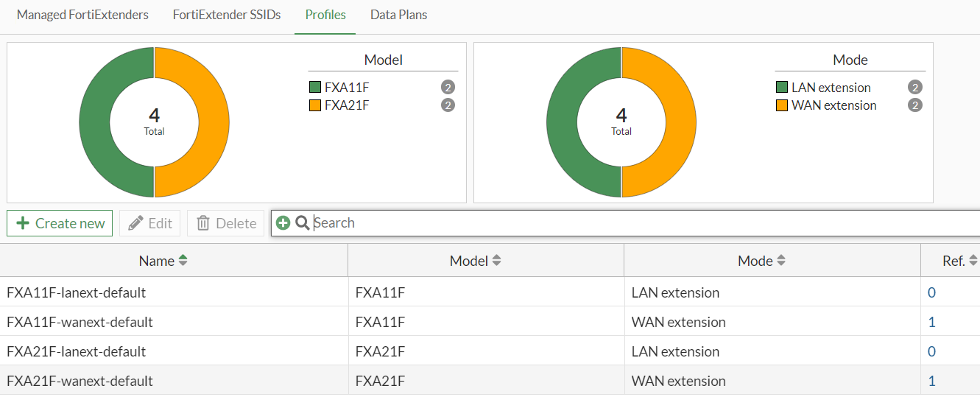Click green FXA11F legend swatch

[315, 87]
